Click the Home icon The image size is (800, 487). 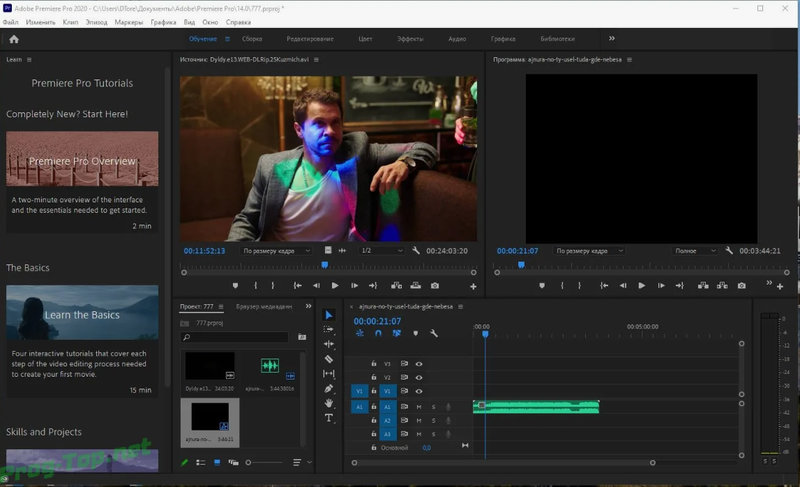pos(14,39)
